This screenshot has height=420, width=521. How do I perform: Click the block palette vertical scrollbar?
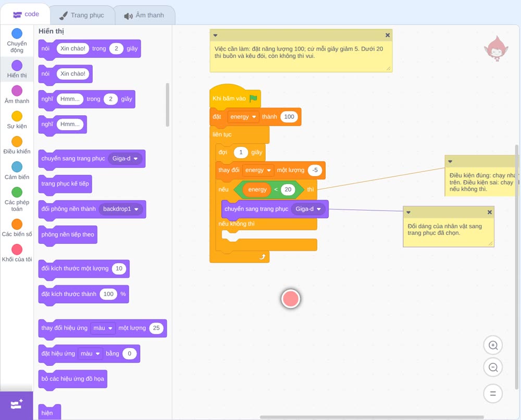(x=167, y=105)
